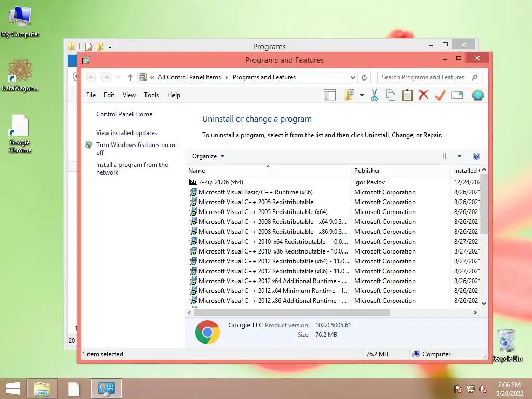
Task: Expand the breadcrumb arrow after All Control Panel Items
Action: click(x=227, y=77)
